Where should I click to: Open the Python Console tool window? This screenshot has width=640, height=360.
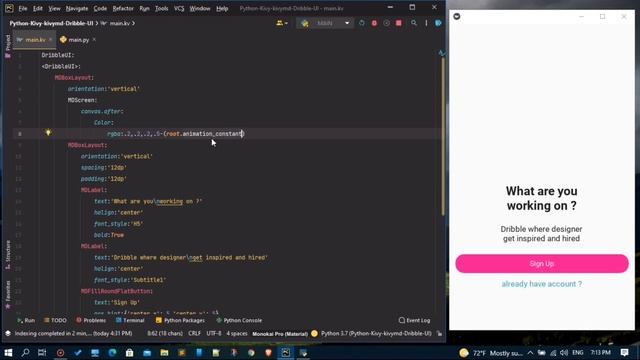[x=239, y=320]
